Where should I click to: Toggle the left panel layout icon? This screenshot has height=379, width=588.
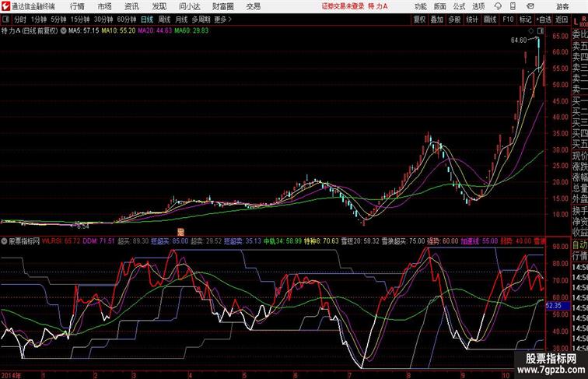[5, 19]
